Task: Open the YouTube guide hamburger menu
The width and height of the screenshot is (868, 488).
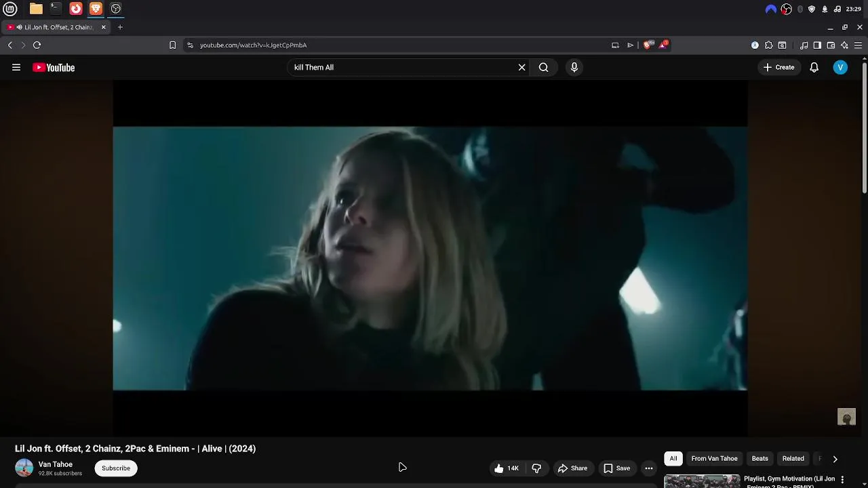Action: 16,67
